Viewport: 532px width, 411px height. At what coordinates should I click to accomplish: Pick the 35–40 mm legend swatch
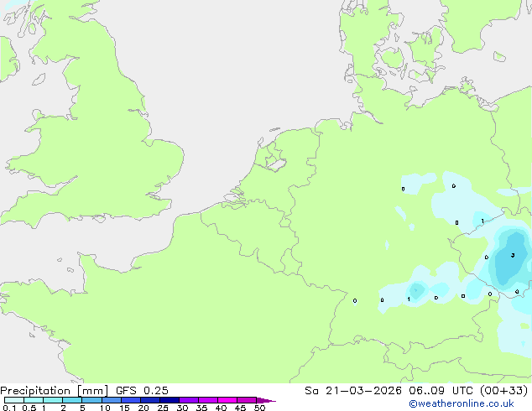pos(208,400)
